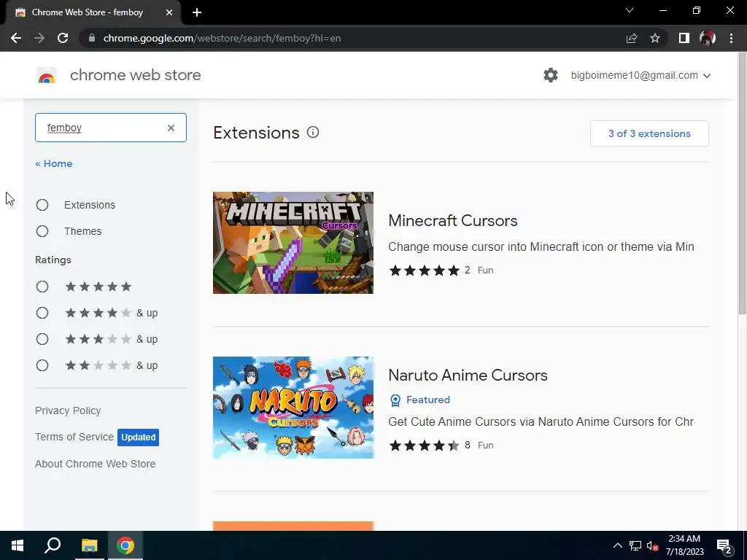Click the lock icon in address bar

[92, 38]
